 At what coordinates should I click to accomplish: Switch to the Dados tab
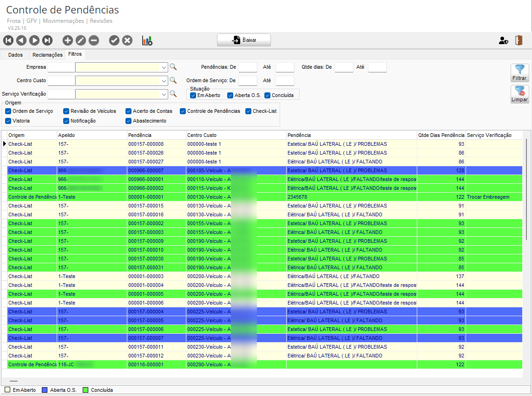pyautogui.click(x=15, y=55)
